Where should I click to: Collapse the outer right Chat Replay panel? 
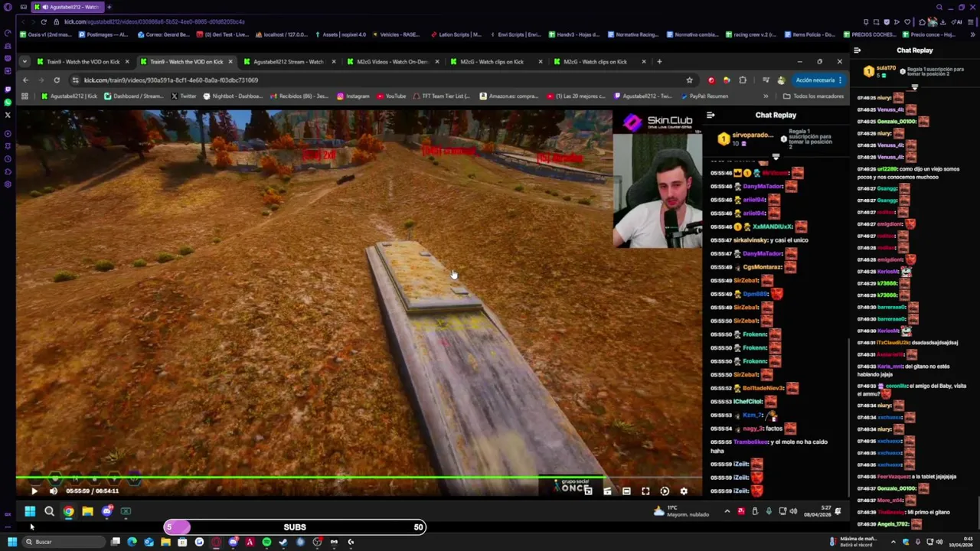click(x=857, y=51)
